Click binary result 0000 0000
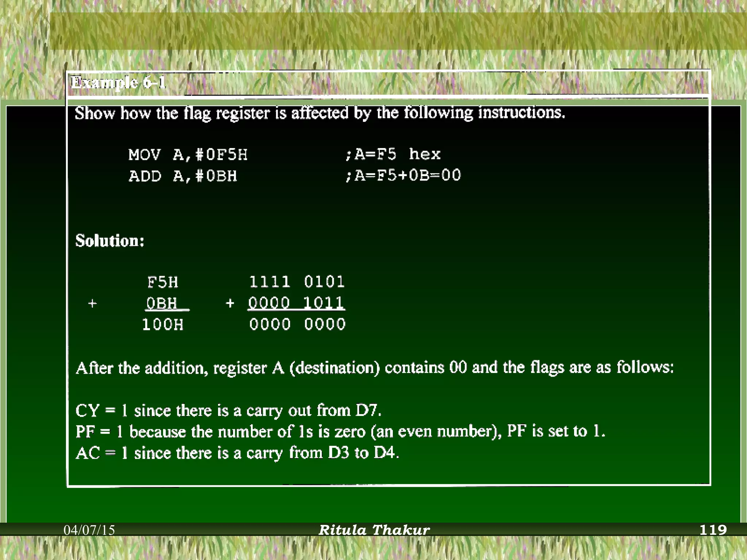This screenshot has width=747, height=560. click(297, 324)
